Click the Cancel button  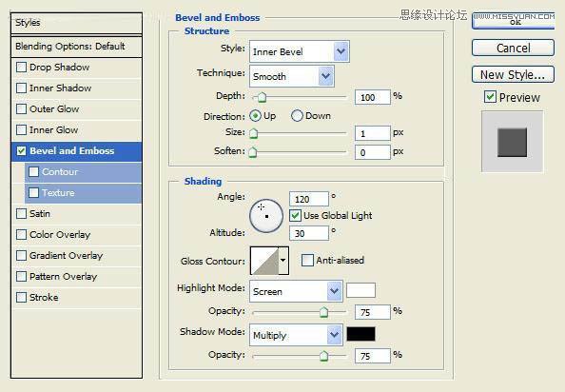click(513, 48)
